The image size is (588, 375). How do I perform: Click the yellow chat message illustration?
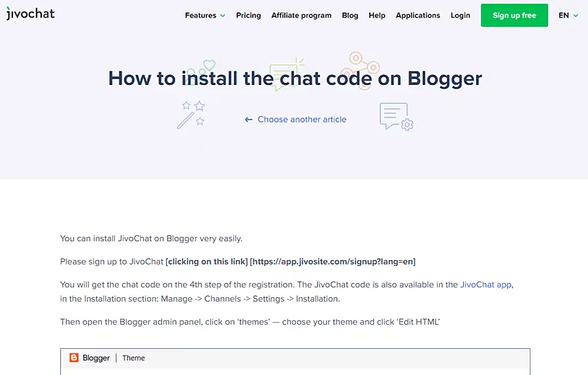pos(286,74)
